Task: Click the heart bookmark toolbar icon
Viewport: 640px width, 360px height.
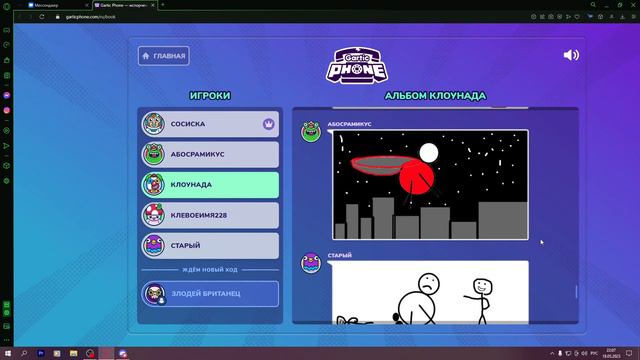Action: [577, 17]
